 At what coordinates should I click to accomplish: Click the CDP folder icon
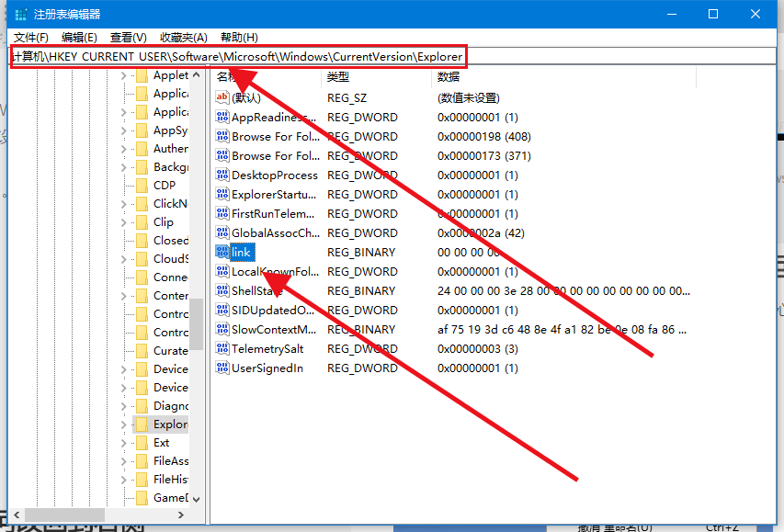pyautogui.click(x=142, y=186)
